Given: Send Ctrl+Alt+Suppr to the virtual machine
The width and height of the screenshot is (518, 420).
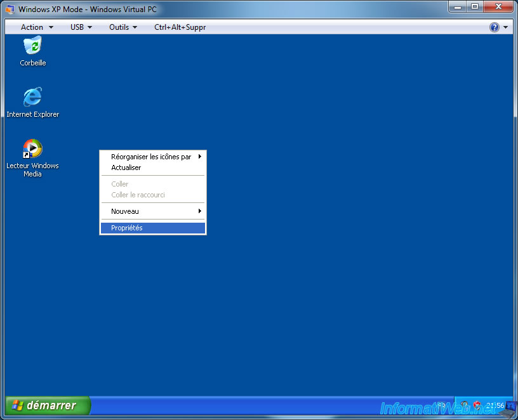Looking at the screenshot, I should [180, 27].
